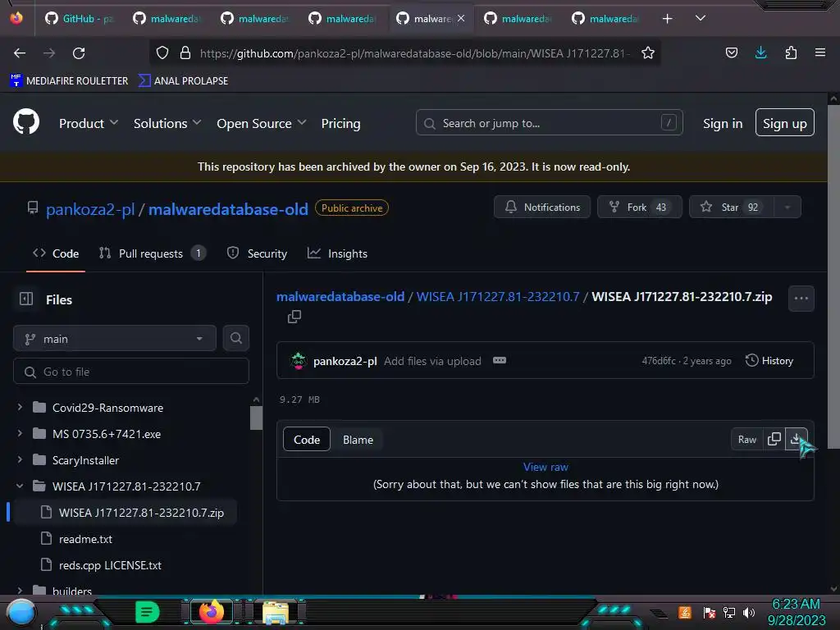
Task: Open the network icon in system tray
Action: coord(729,612)
